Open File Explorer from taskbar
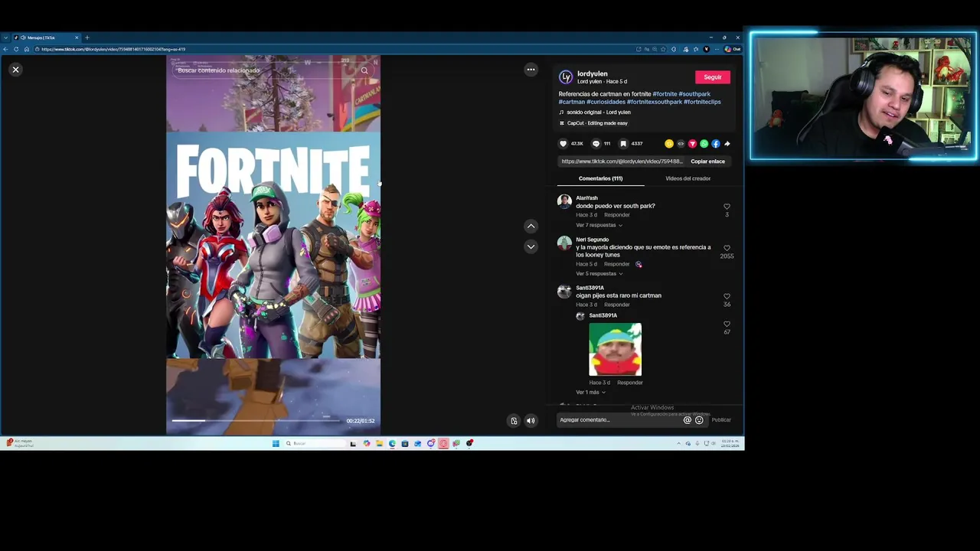980x551 pixels. tap(379, 443)
